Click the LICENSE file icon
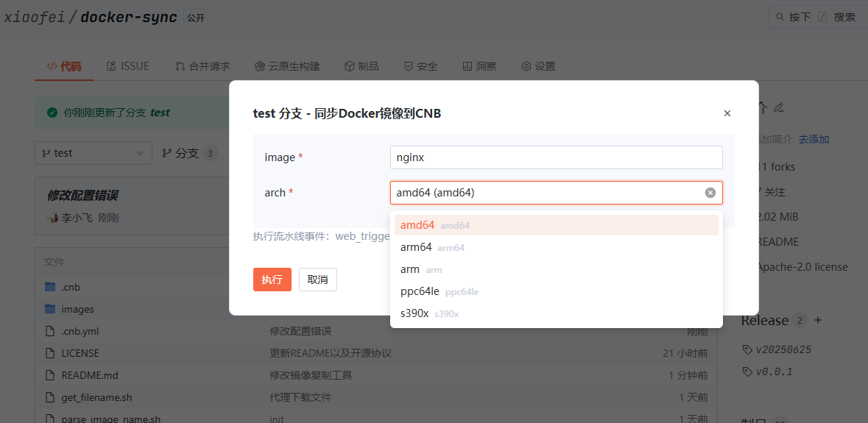 (50, 353)
